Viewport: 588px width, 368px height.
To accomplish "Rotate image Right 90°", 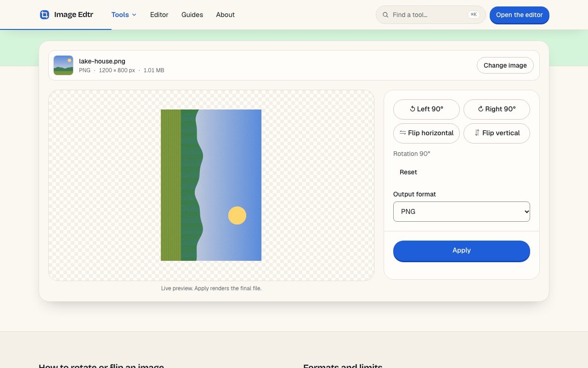I will pos(497,109).
